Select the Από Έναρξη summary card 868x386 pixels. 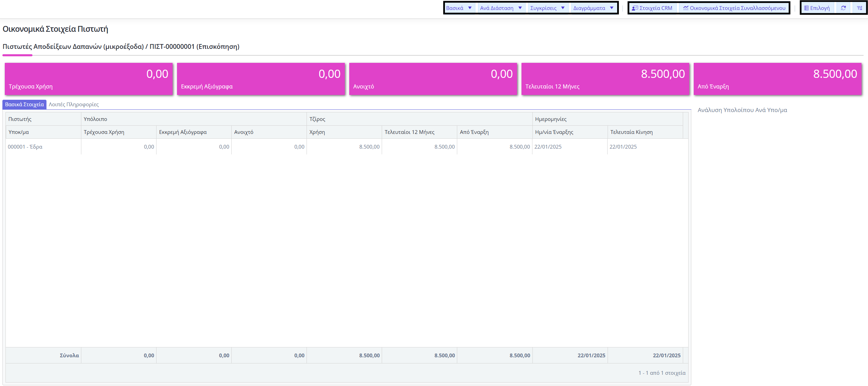coord(778,79)
